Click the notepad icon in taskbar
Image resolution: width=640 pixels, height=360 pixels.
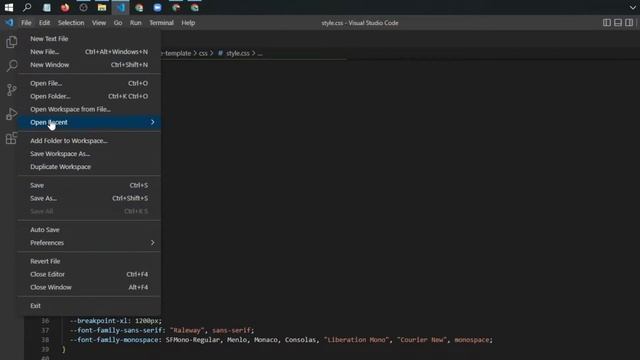47,7
